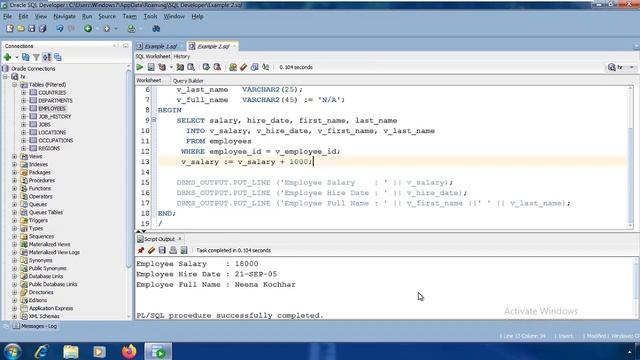This screenshot has height=360, width=640.
Task: Open the dropdown arrow next to New Connection
Action: pos(16,58)
